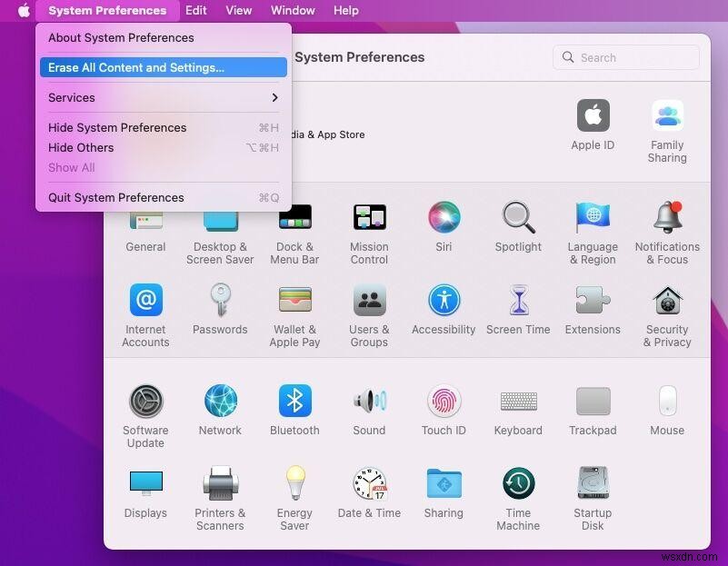Image resolution: width=728 pixels, height=566 pixels.
Task: Open Bluetooth preferences
Action: pos(294,402)
